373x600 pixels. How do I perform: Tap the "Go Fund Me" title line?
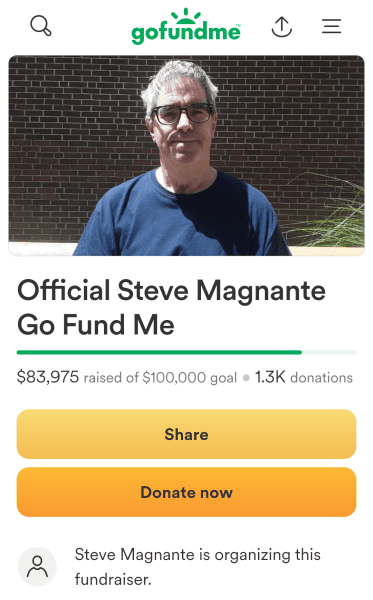pyautogui.click(x=96, y=325)
